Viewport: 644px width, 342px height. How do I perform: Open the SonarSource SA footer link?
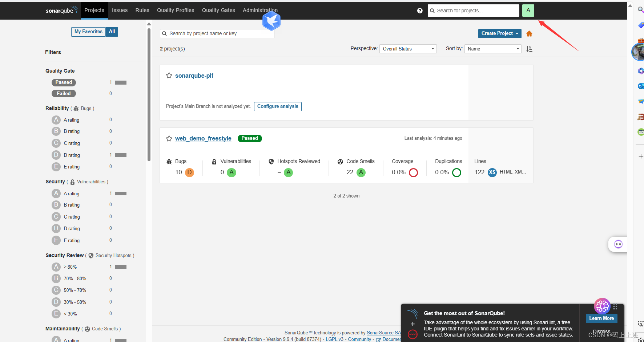384,333
